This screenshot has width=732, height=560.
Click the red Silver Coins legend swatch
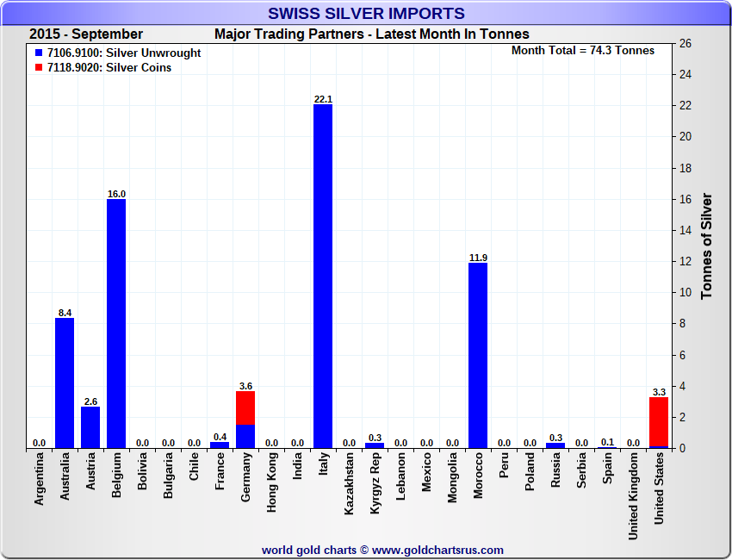tap(39, 68)
